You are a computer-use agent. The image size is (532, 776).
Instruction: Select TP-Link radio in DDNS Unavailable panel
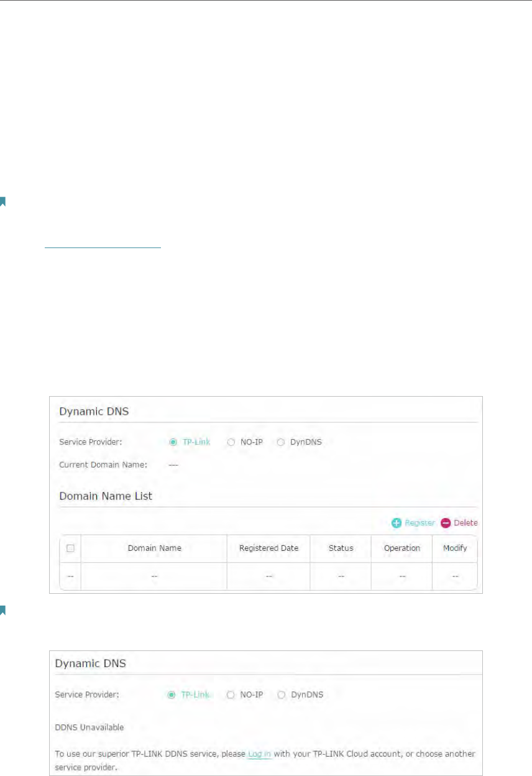(172, 695)
